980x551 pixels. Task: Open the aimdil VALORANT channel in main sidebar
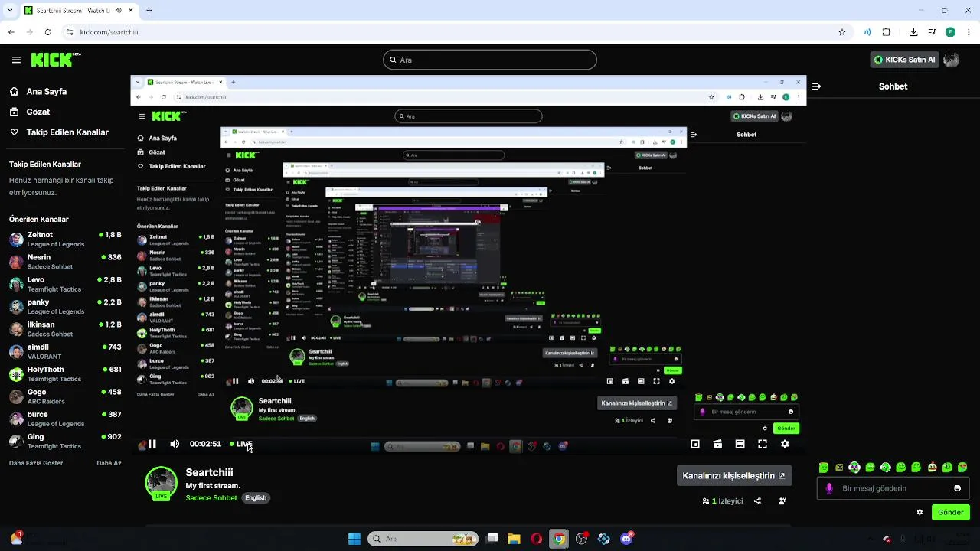(x=65, y=351)
